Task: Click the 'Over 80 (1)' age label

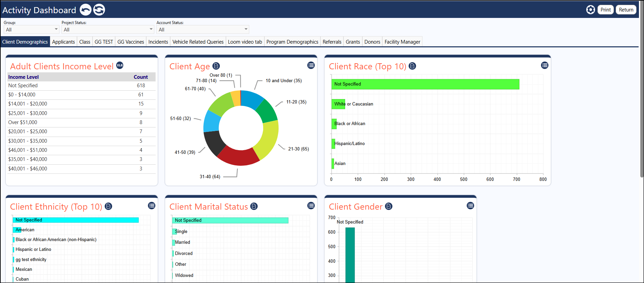Action: 221,75
